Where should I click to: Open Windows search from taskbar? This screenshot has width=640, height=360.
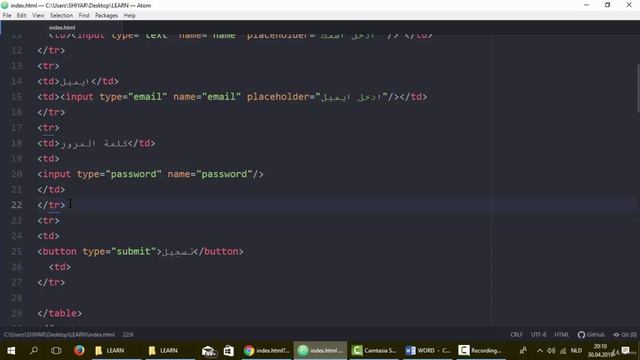(x=34, y=351)
